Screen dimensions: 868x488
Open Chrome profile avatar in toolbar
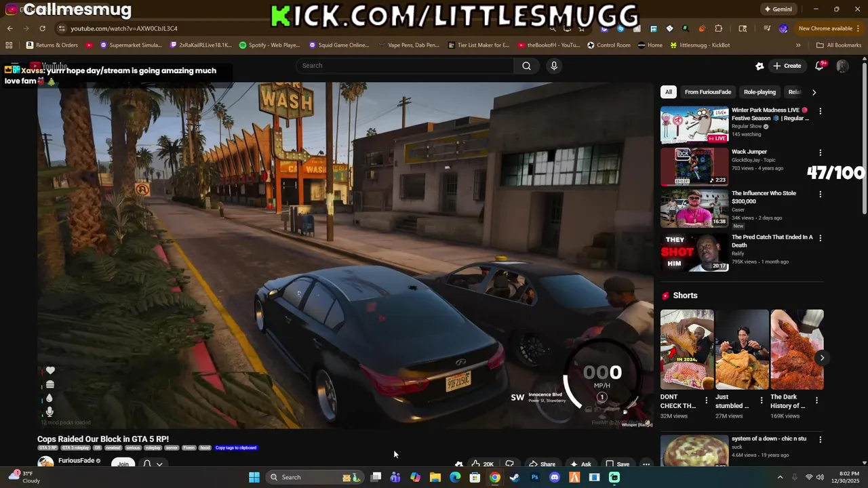(x=783, y=28)
